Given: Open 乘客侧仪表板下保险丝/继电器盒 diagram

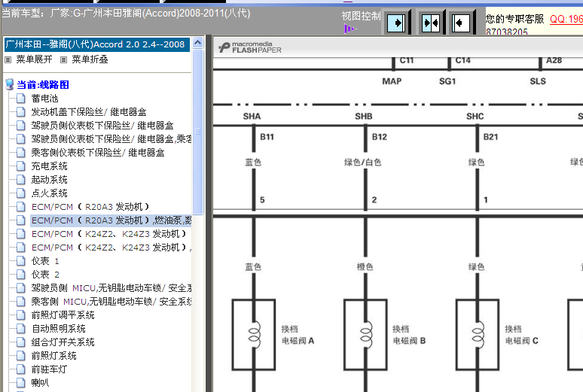Looking at the screenshot, I should click(x=98, y=152).
